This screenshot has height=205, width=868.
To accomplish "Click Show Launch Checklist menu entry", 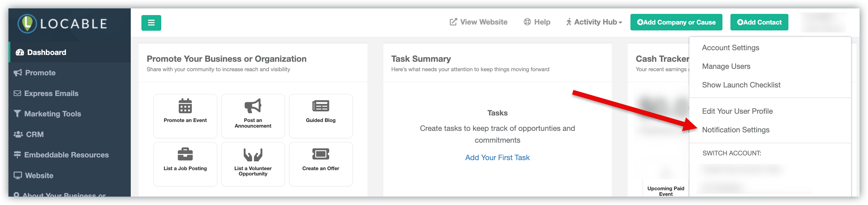I will click(740, 85).
